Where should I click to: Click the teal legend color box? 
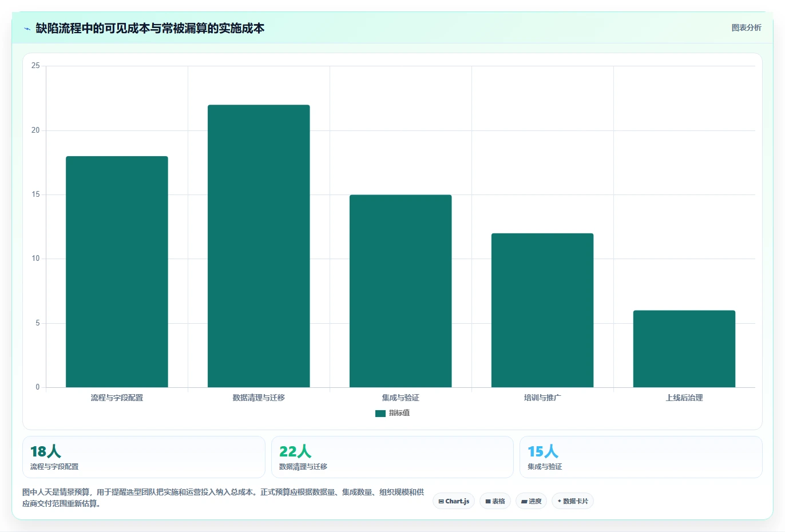click(380, 414)
